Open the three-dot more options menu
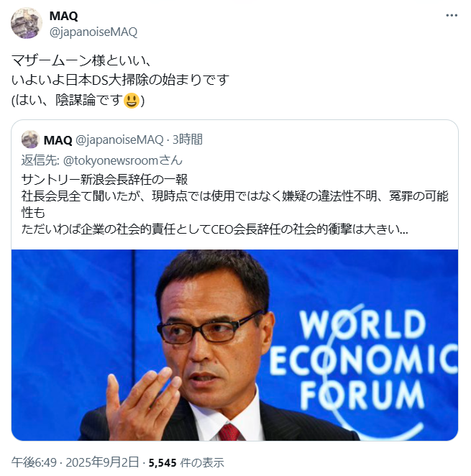The height and width of the screenshot is (476, 471). (452, 16)
